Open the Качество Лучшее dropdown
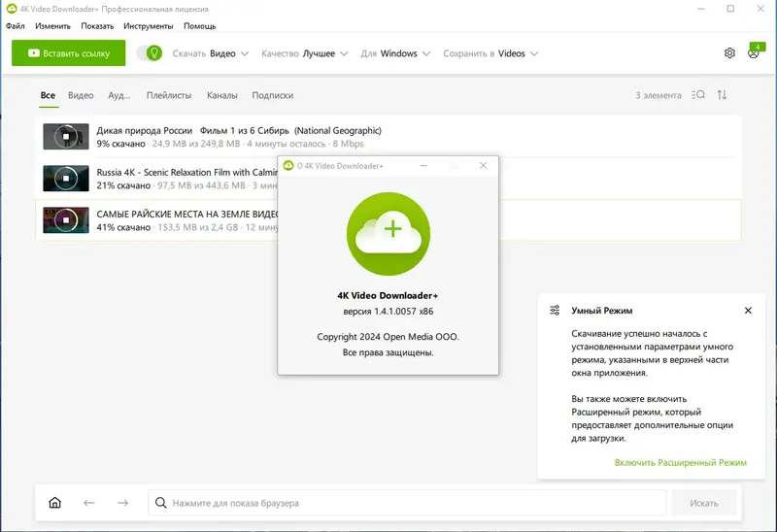The image size is (777, 532). [305, 53]
